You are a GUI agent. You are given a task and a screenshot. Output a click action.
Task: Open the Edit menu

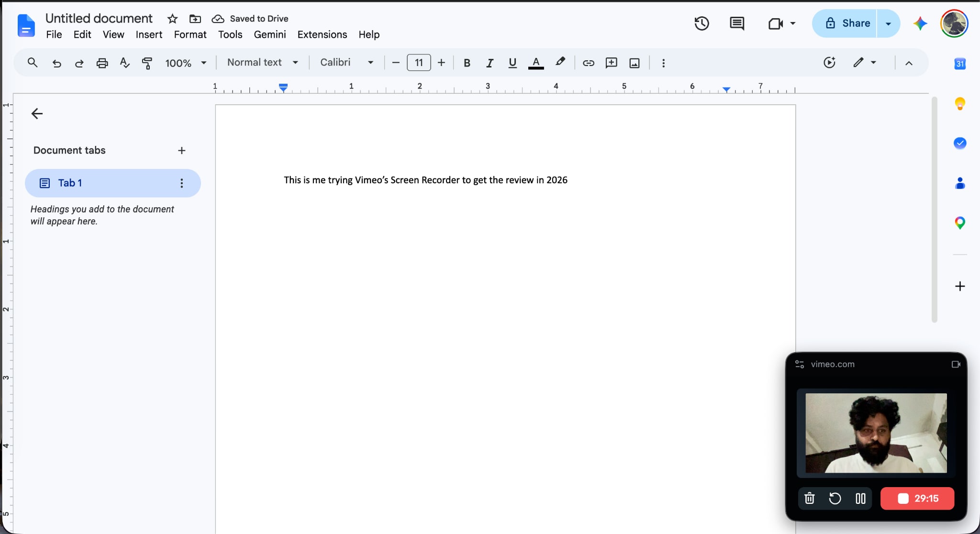pyautogui.click(x=82, y=34)
